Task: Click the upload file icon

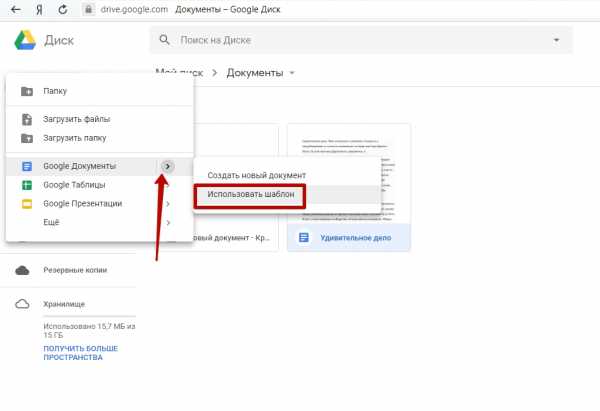Action: (27, 119)
